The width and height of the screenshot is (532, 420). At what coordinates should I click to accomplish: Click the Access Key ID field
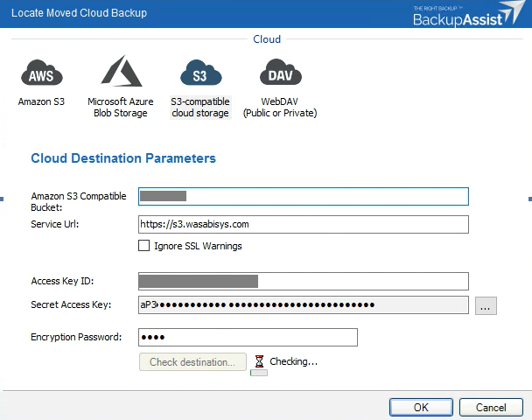pos(304,281)
